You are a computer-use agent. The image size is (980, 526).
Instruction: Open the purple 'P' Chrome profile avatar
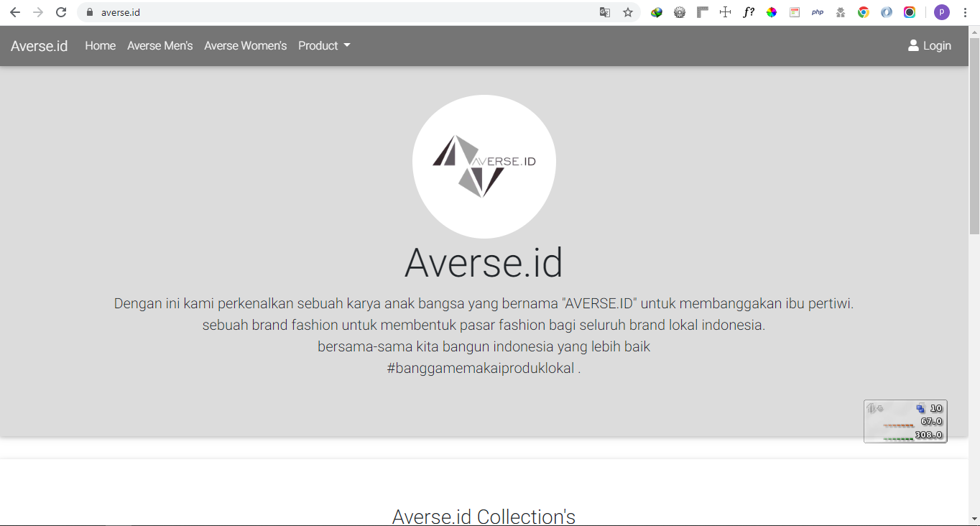tap(941, 12)
